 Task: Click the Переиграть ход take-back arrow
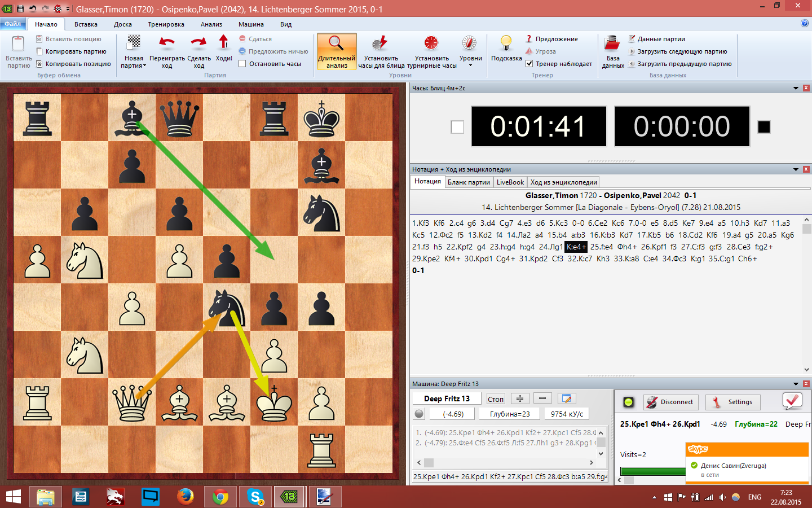click(167, 51)
